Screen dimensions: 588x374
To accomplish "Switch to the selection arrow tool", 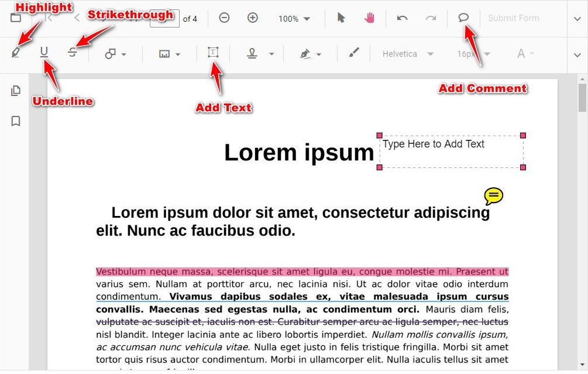I will coord(341,18).
